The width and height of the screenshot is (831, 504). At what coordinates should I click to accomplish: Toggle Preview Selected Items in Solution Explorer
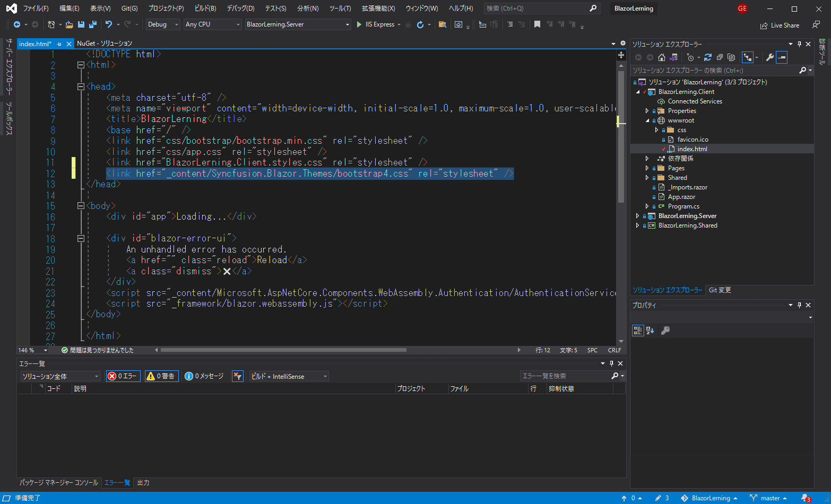pos(782,57)
